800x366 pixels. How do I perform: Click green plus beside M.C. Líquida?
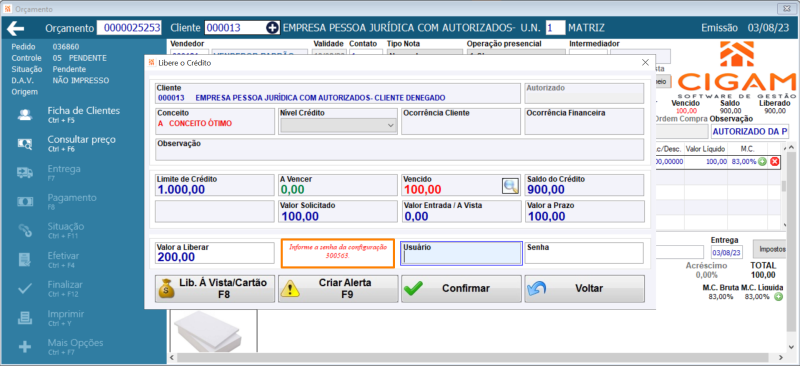point(779,297)
